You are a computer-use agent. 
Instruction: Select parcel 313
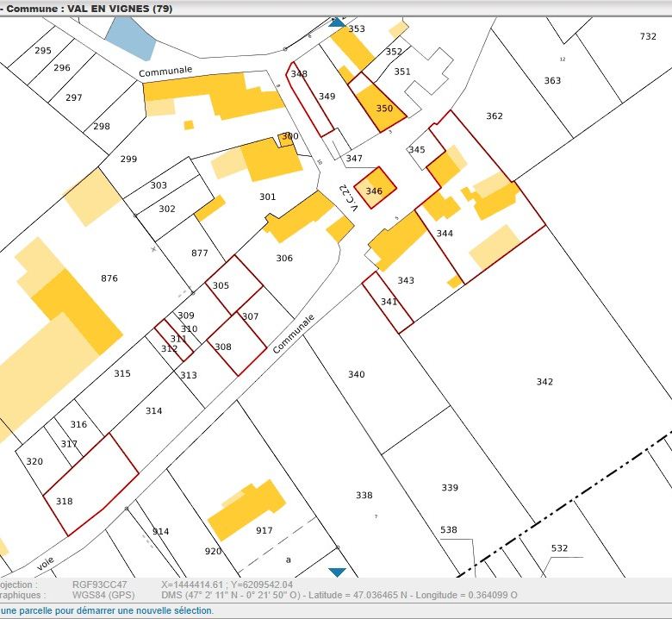tap(189, 375)
